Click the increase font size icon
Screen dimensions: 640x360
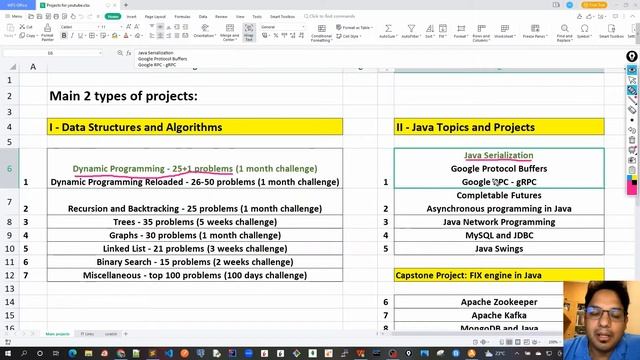(x=129, y=27)
